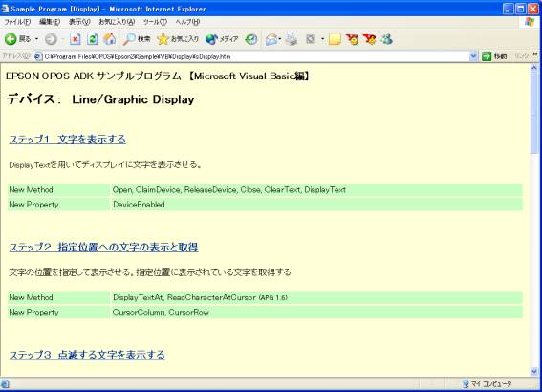This screenshot has width=542, height=392.
Task: Open the edit icon dropdown arrow
Action: 322,39
